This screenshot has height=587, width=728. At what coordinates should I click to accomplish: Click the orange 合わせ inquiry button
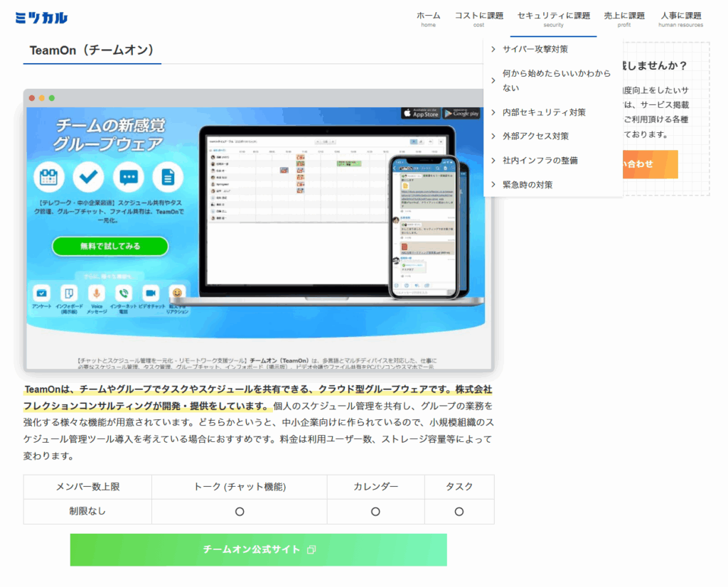[x=650, y=164]
